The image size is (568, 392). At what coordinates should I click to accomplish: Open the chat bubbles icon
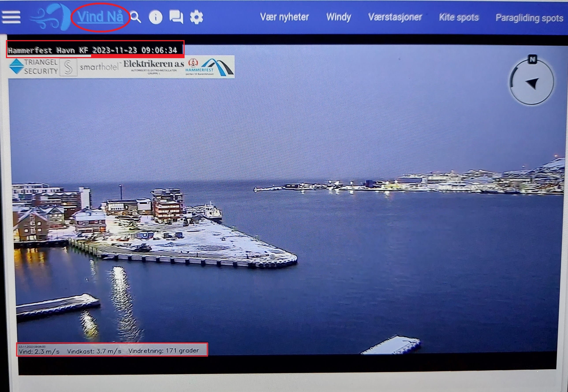tap(176, 17)
